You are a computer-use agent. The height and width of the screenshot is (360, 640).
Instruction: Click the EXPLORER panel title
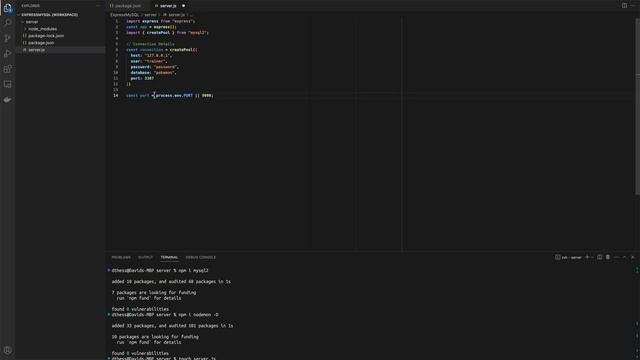click(31, 6)
